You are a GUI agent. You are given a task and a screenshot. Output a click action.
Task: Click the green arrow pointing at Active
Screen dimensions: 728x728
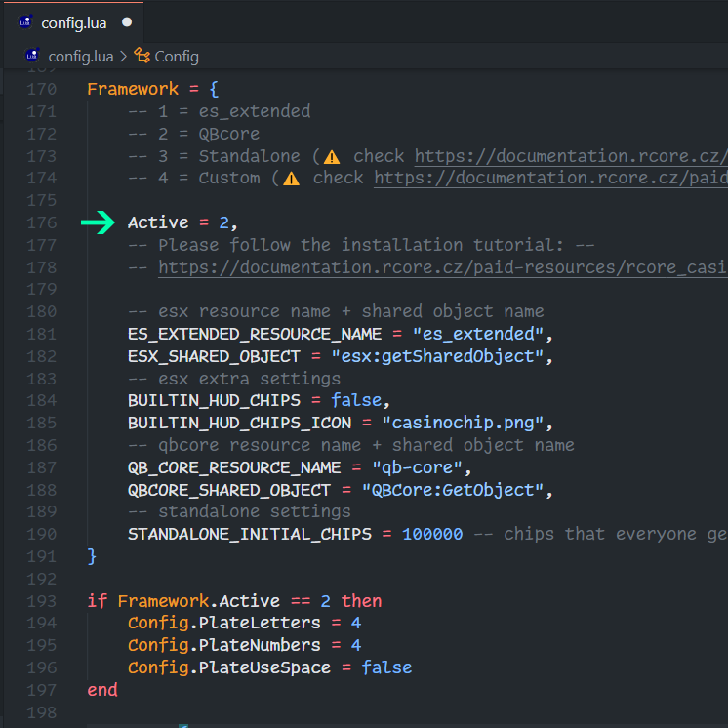[x=98, y=223]
